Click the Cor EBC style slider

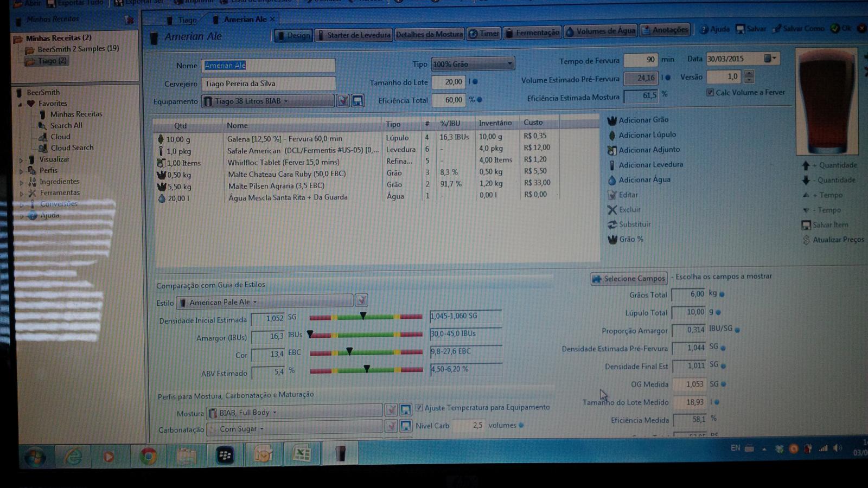coord(366,352)
